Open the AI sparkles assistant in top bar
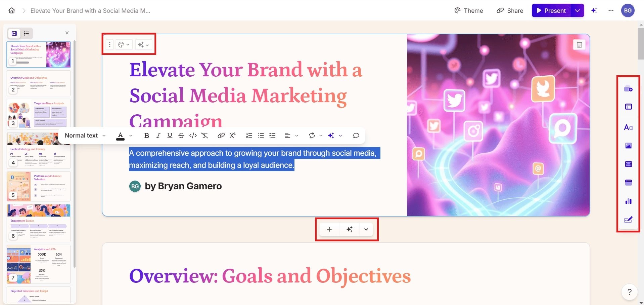Screen dimensions: 644x305 (594, 10)
